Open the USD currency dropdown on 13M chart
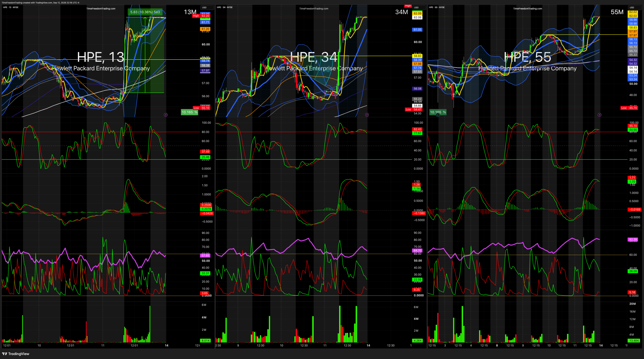This screenshot has width=644, height=359. 204,7
